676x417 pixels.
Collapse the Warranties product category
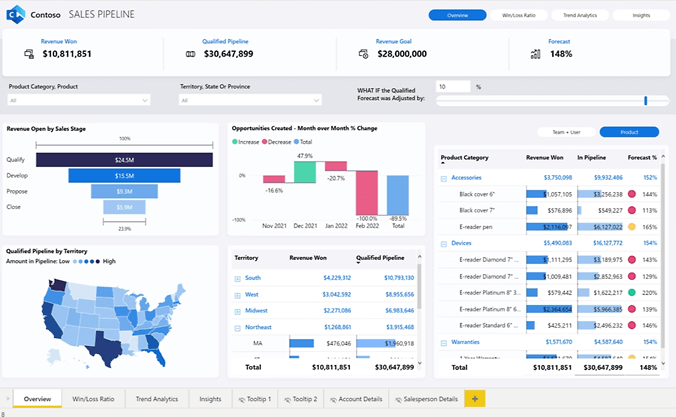pos(444,343)
